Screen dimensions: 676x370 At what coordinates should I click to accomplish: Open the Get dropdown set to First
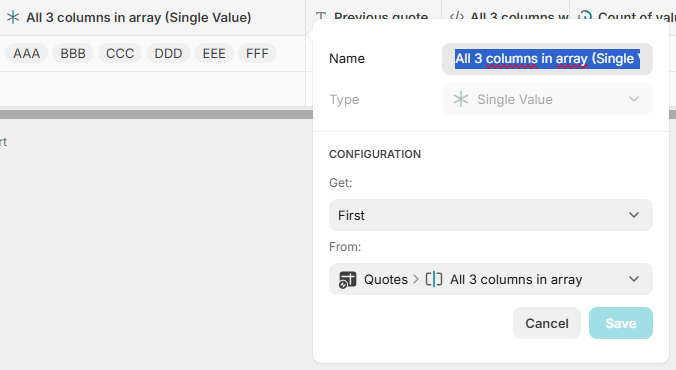[x=491, y=215]
